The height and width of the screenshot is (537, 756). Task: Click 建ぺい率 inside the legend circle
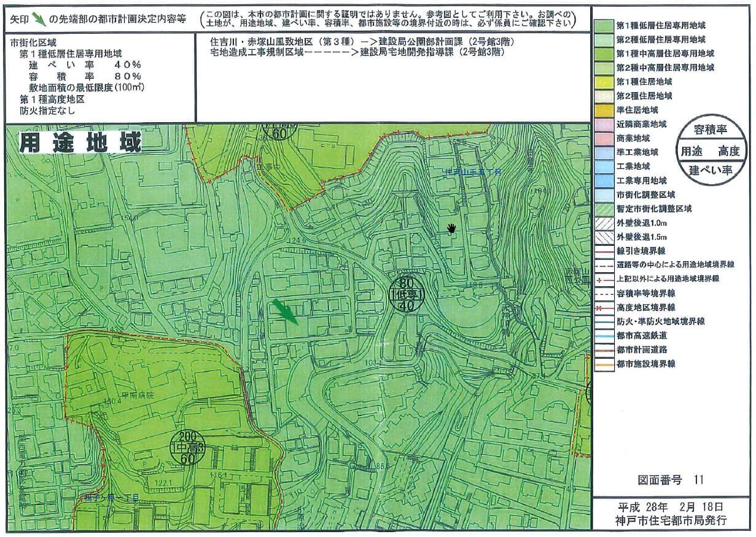click(711, 171)
